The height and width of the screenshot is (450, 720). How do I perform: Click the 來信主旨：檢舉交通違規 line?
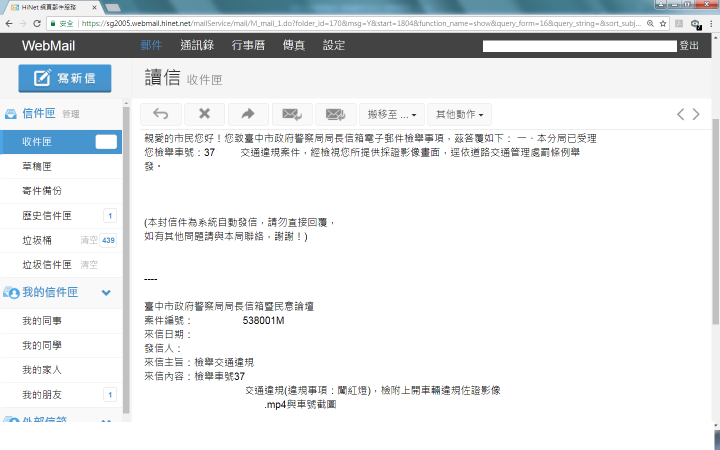[199, 362]
